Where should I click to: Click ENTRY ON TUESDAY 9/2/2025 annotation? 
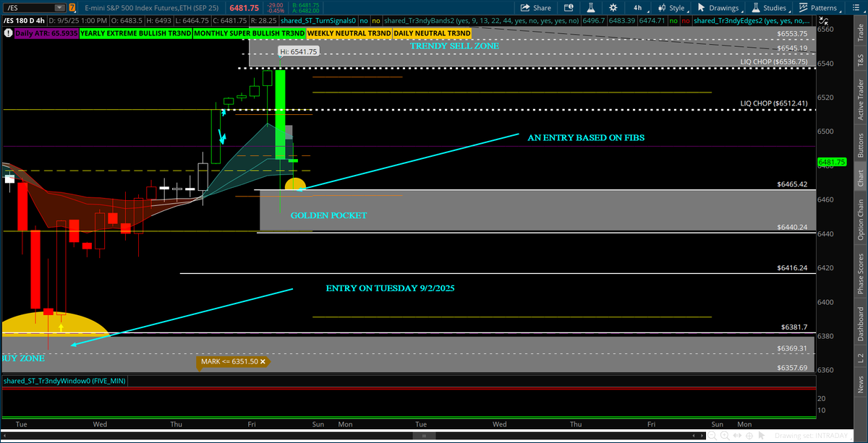390,288
